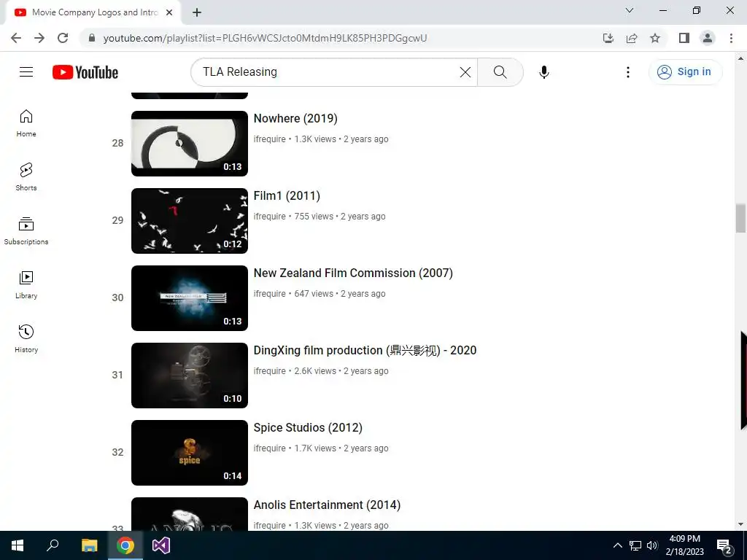
Task: Toggle Chrome side panel
Action: (x=684, y=38)
